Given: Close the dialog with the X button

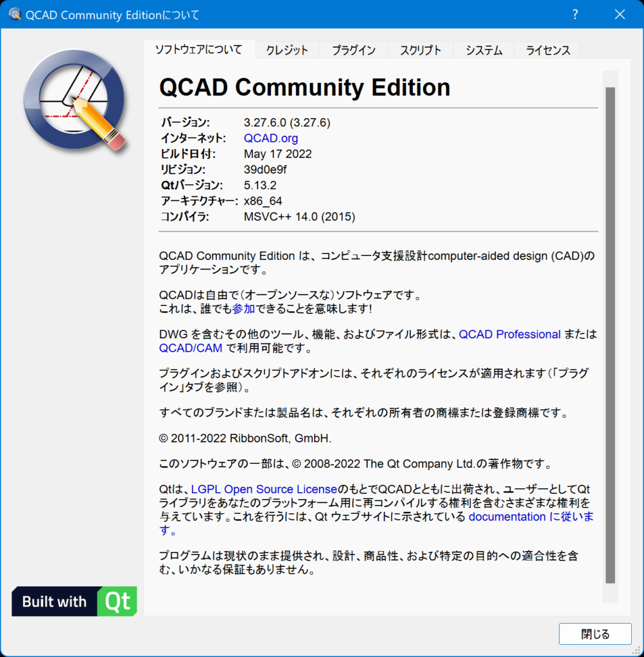Looking at the screenshot, I should (x=620, y=14).
